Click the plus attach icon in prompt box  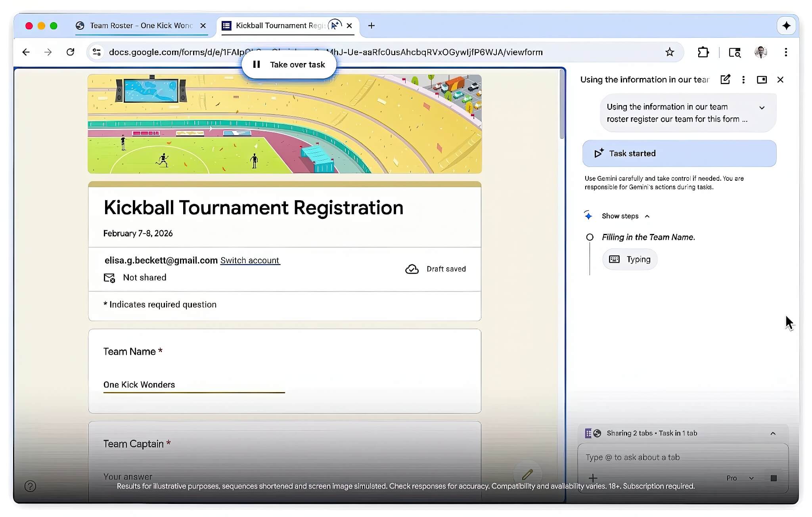[593, 478]
